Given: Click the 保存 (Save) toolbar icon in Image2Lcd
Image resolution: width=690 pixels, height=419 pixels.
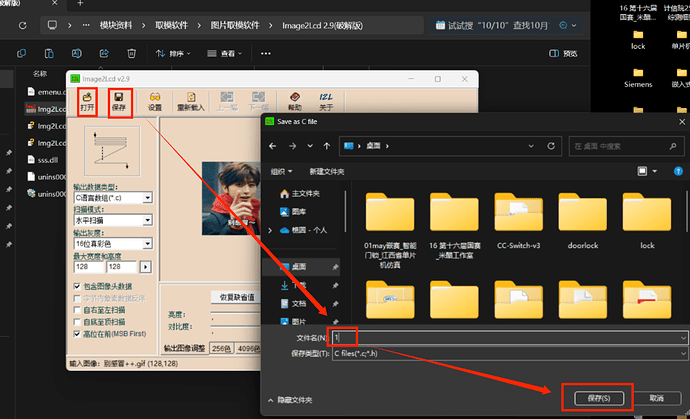Looking at the screenshot, I should (x=119, y=100).
